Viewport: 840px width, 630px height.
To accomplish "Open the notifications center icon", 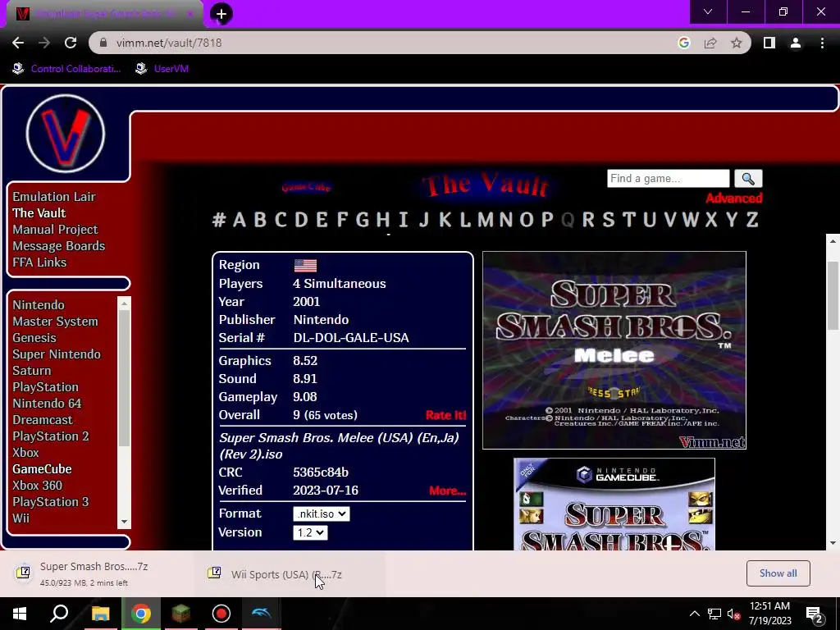I will [815, 614].
